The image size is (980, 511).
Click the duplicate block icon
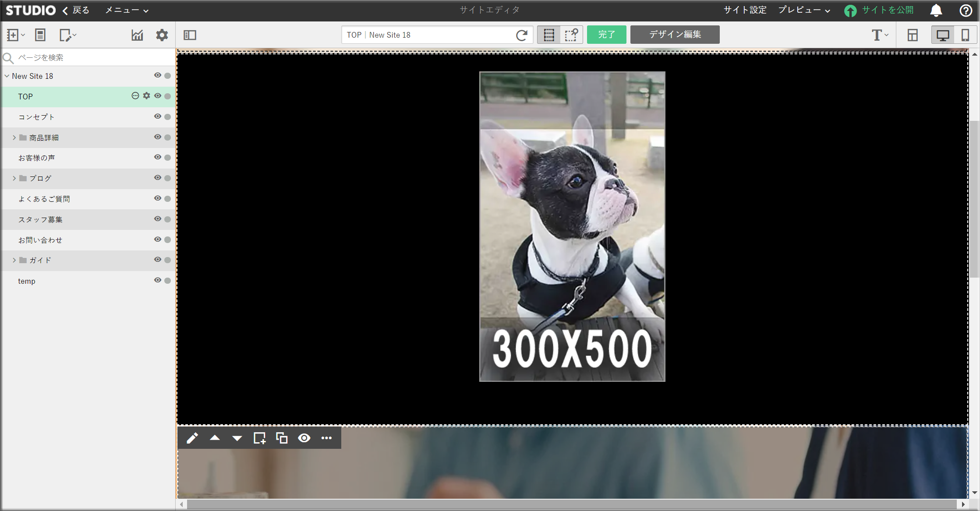point(282,438)
